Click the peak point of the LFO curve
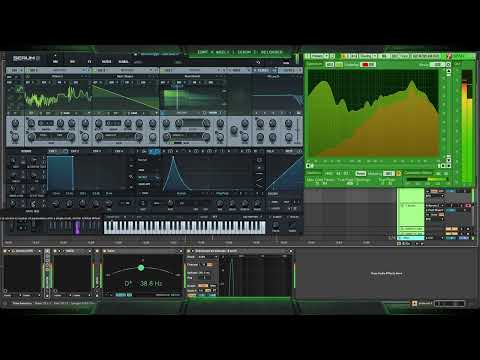Image resolution: width=480 pixels, height=360 pixels. tap(173, 158)
